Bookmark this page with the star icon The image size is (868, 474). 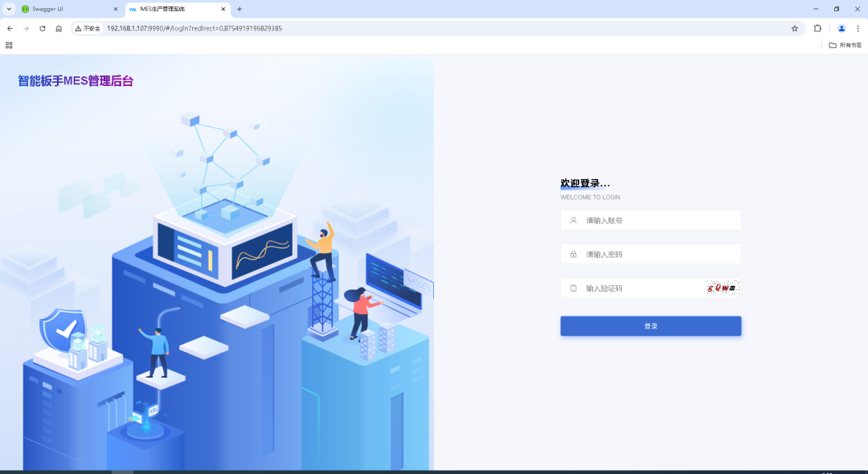click(795, 28)
